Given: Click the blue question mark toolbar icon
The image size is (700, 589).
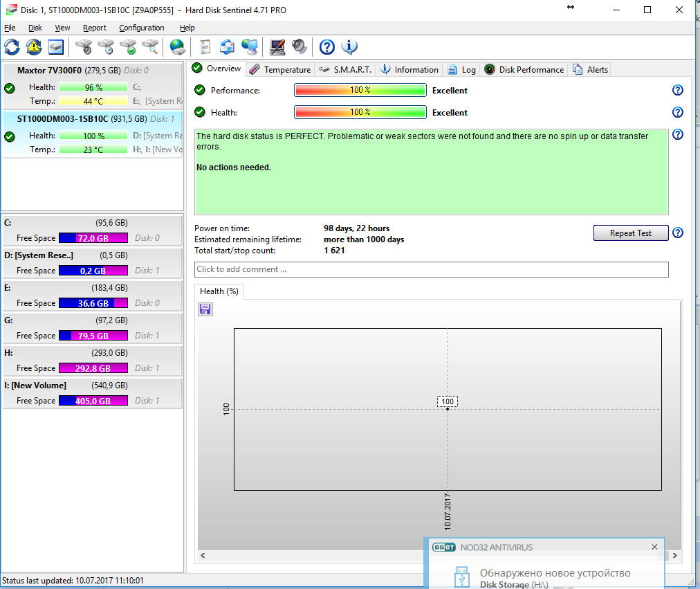Looking at the screenshot, I should click(x=327, y=47).
